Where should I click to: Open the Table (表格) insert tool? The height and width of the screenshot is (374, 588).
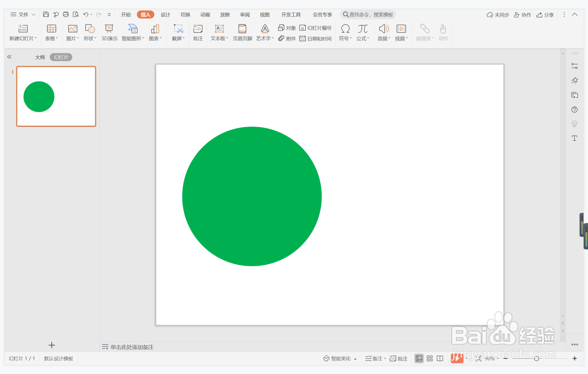[51, 33]
